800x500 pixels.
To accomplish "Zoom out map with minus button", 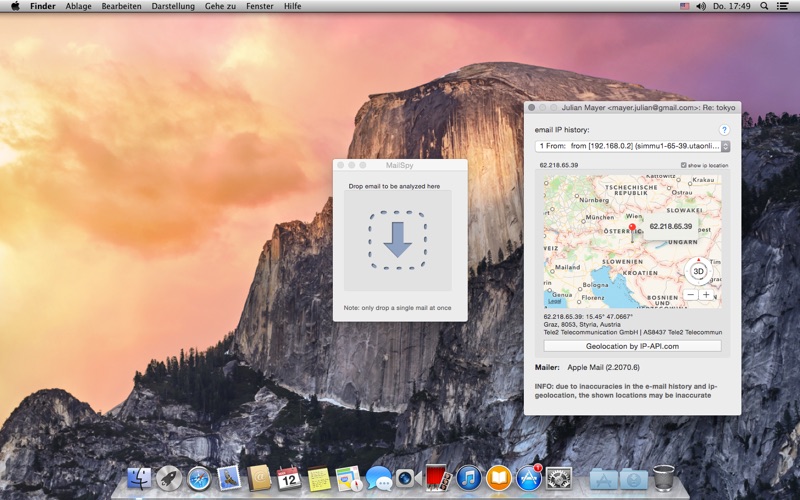I will click(x=690, y=295).
